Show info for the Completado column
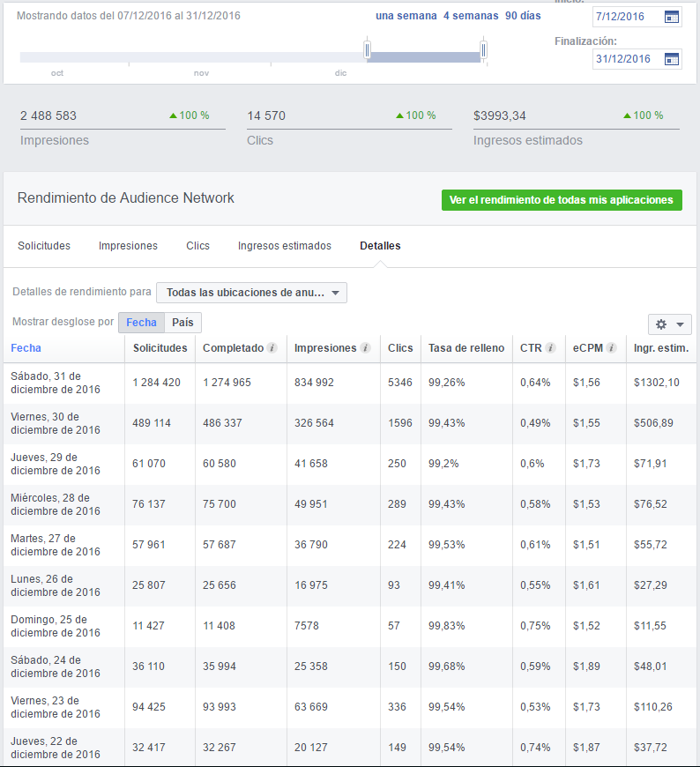Image resolution: width=700 pixels, height=767 pixels. 272,347
